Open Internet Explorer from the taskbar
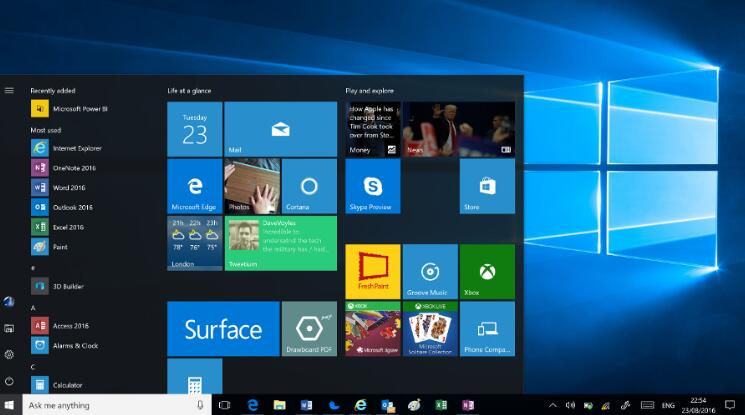 point(361,405)
